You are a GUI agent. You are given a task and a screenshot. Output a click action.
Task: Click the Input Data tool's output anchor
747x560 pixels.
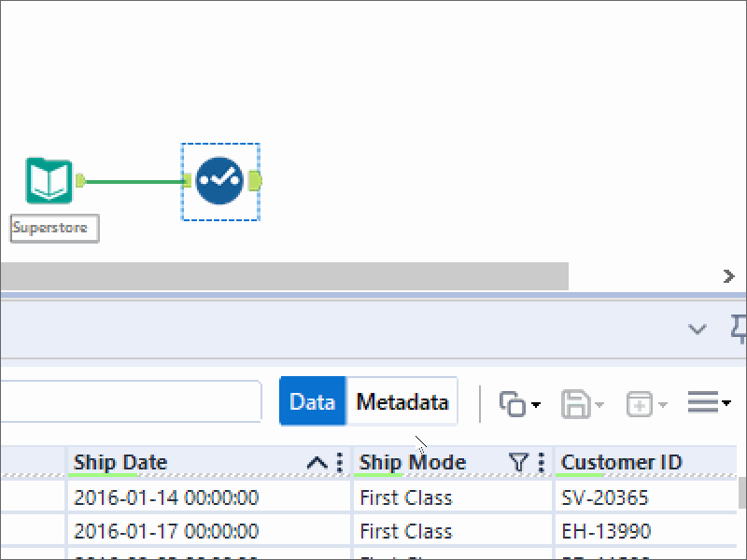81,180
